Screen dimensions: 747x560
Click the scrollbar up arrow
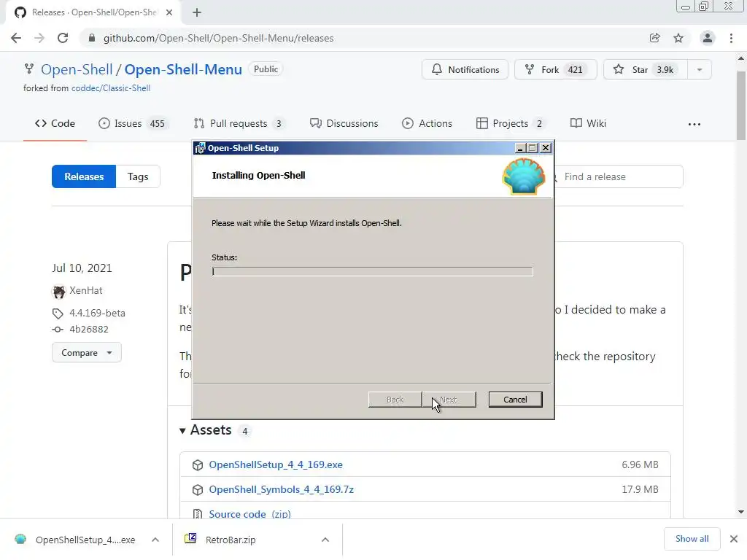[x=741, y=58]
